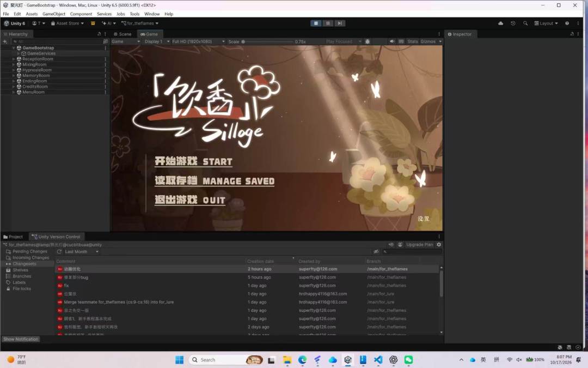Open the AI dropdown menu
Screen dimensions: 588x368
(x=109, y=23)
